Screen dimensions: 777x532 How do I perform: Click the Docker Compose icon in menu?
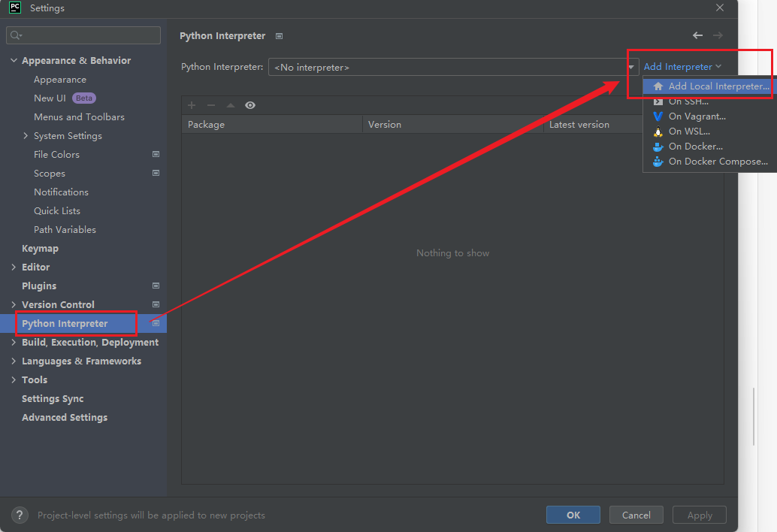pos(658,162)
